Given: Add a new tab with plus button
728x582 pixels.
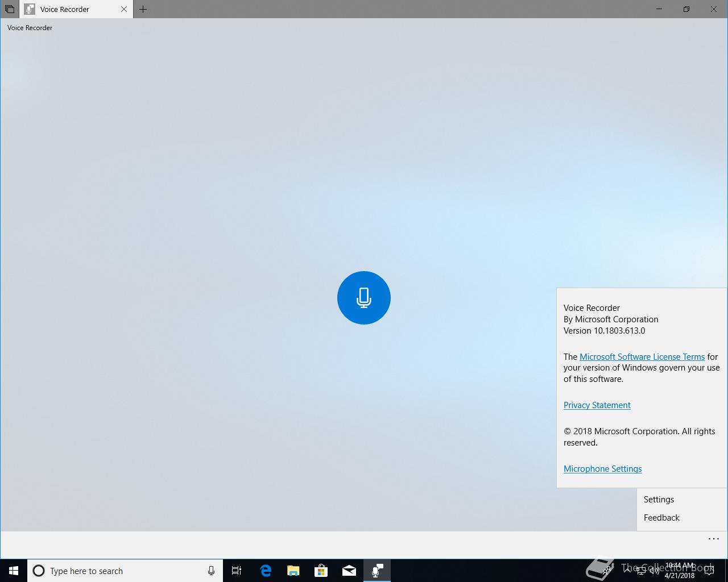Looking at the screenshot, I should (143, 9).
